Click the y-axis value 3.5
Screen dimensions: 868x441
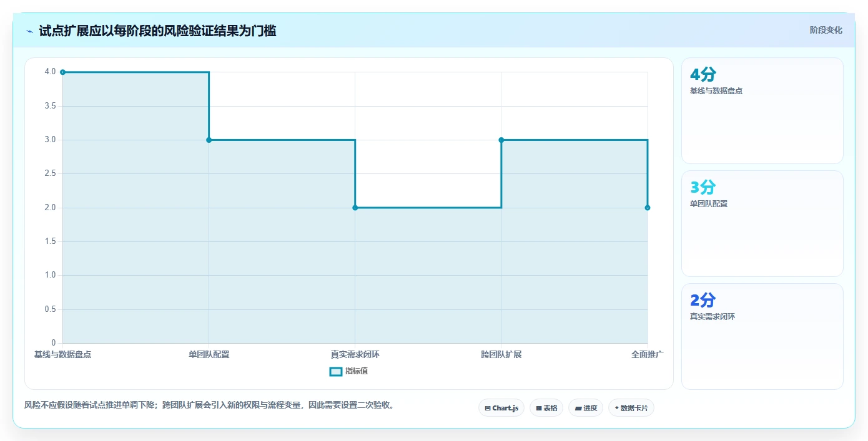tap(50, 106)
